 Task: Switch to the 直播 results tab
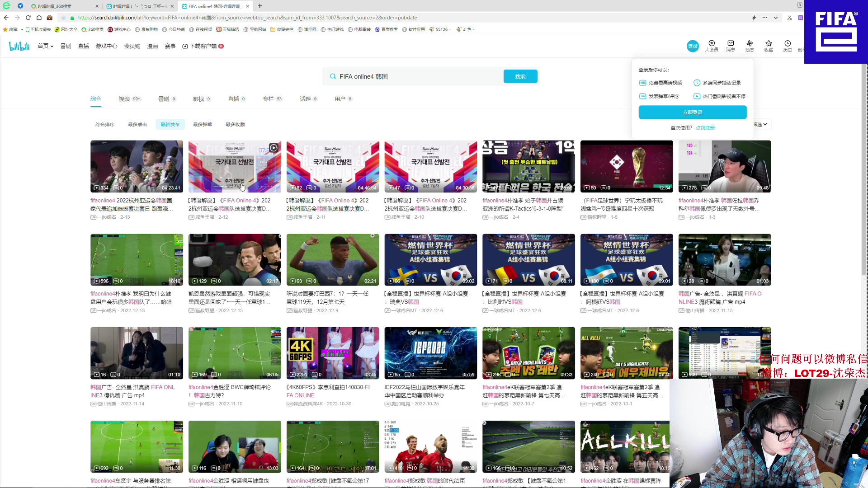pos(236,99)
